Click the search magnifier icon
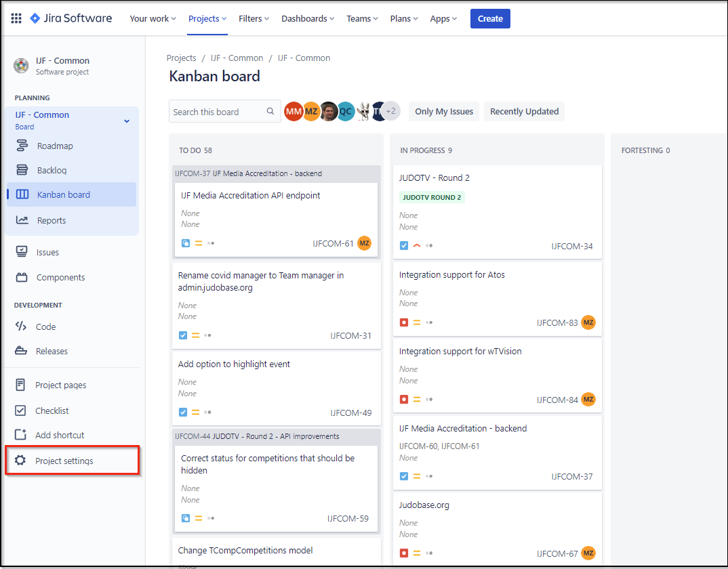 pyautogui.click(x=270, y=111)
